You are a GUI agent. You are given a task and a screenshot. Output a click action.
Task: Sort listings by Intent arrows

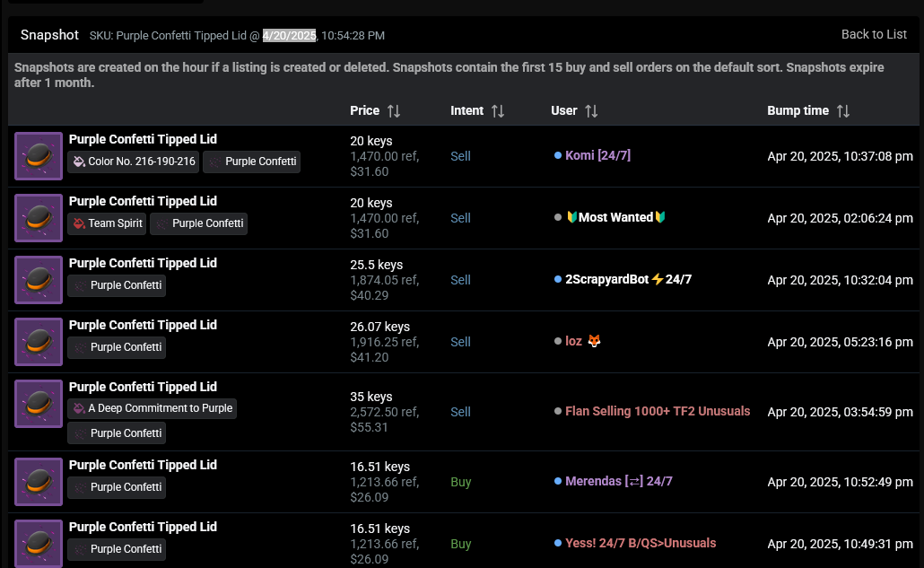[498, 110]
